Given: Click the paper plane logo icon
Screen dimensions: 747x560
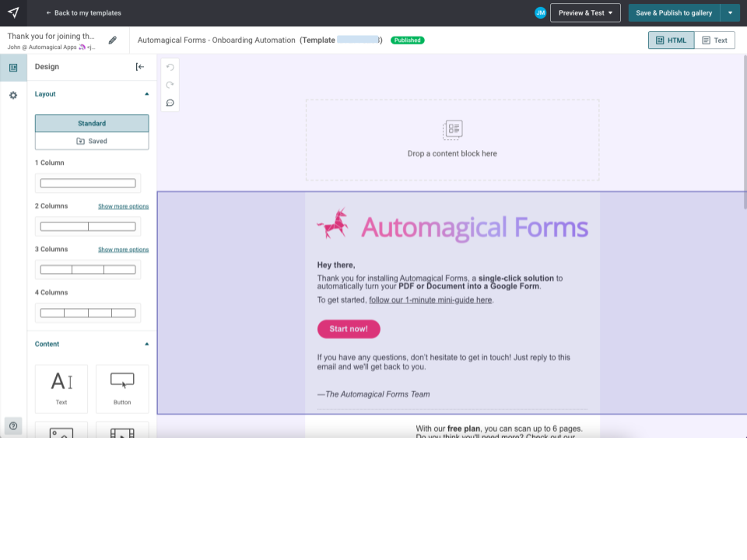Looking at the screenshot, I should click(x=13, y=13).
